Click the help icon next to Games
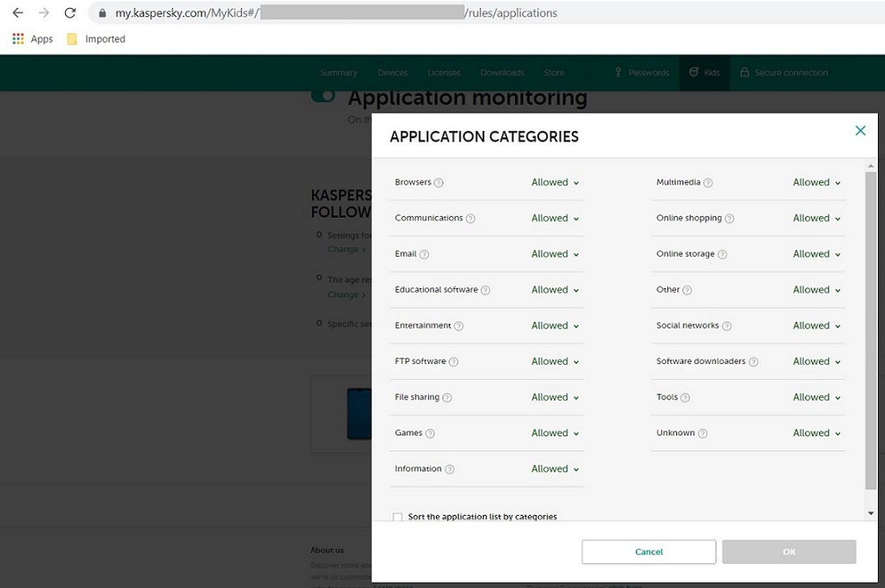The height and width of the screenshot is (588, 885). [429, 434]
